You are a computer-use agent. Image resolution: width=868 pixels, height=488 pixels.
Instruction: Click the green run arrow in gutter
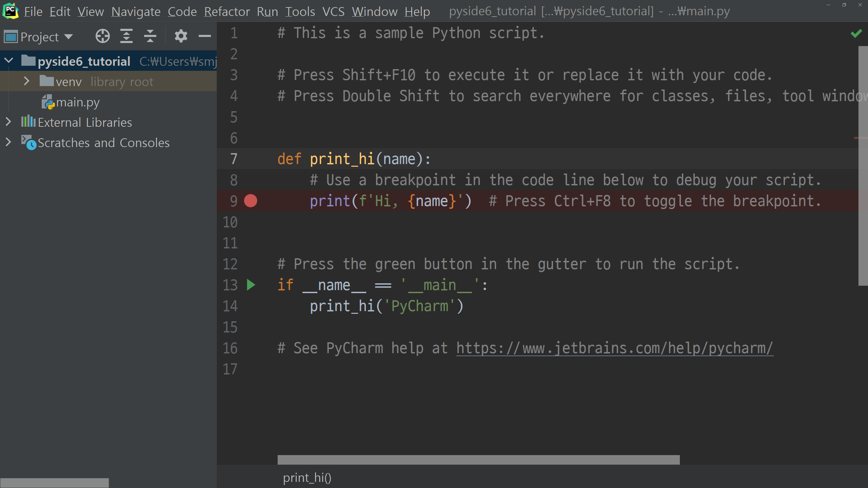(251, 285)
